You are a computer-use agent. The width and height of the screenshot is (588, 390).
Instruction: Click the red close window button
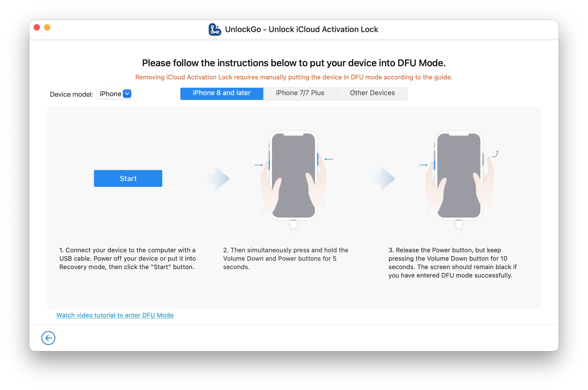37,27
